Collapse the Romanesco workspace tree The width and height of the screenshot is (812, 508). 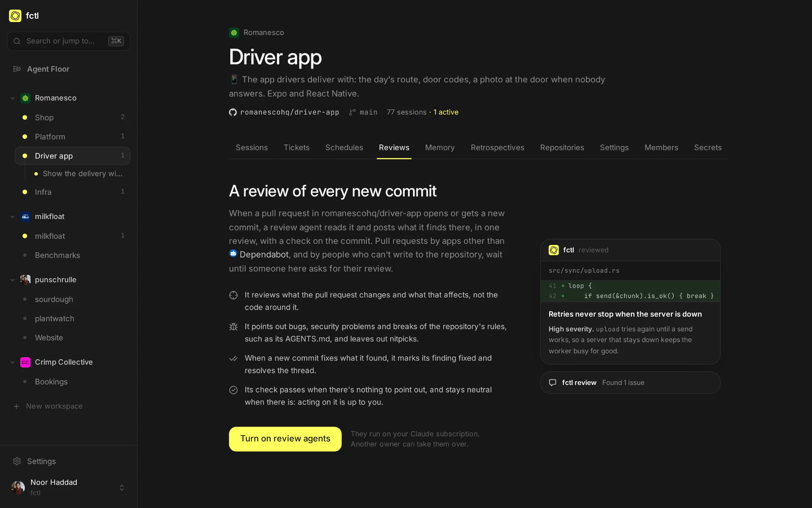(13, 98)
